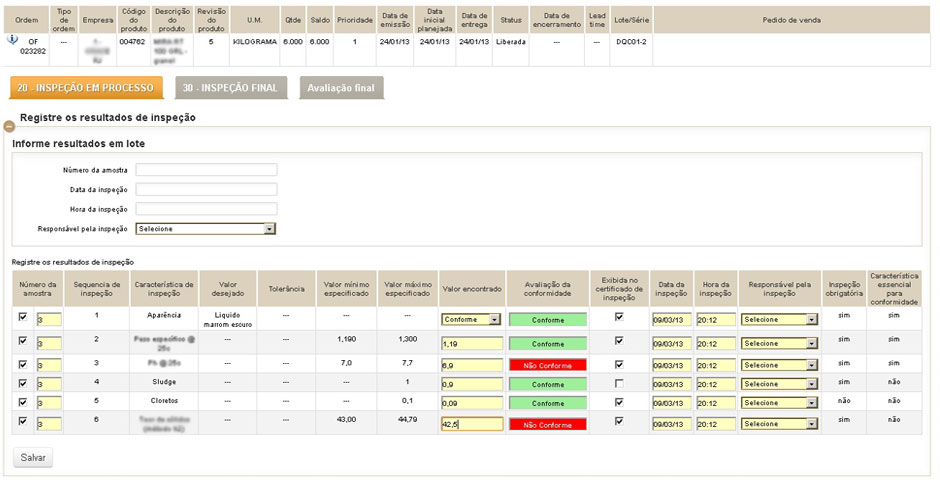Open Responsável dropdown in Sludge row
The height and width of the screenshot is (480, 940).
(x=779, y=384)
